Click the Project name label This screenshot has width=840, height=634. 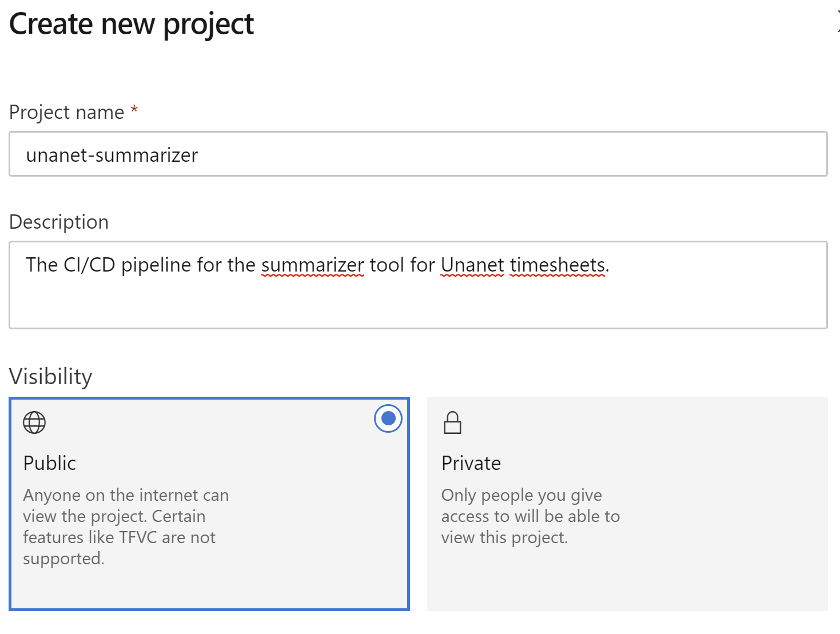click(65, 112)
